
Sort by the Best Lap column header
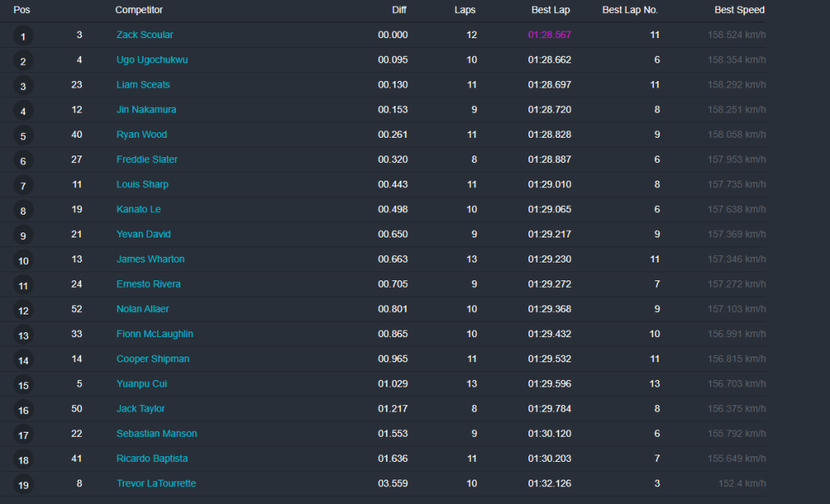tap(550, 11)
